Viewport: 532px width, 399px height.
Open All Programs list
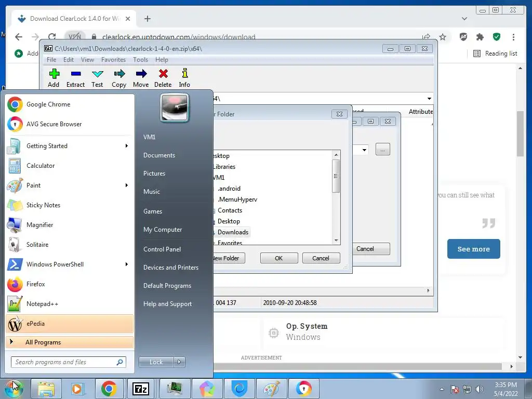(x=70, y=342)
